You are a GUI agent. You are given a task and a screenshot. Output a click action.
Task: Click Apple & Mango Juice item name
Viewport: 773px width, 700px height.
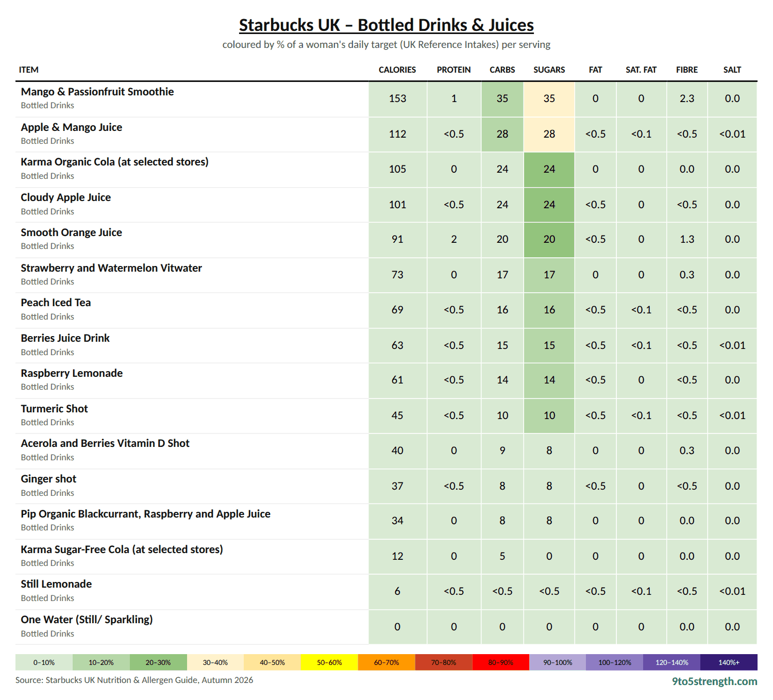[x=72, y=127]
